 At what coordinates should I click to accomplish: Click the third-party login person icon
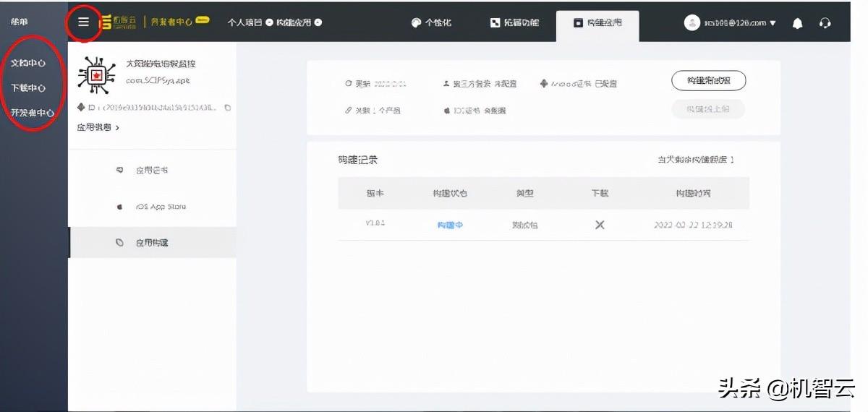pos(446,84)
